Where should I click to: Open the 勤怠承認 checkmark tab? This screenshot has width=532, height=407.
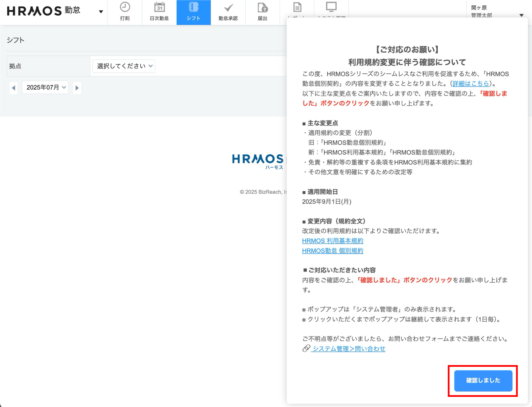tap(228, 12)
